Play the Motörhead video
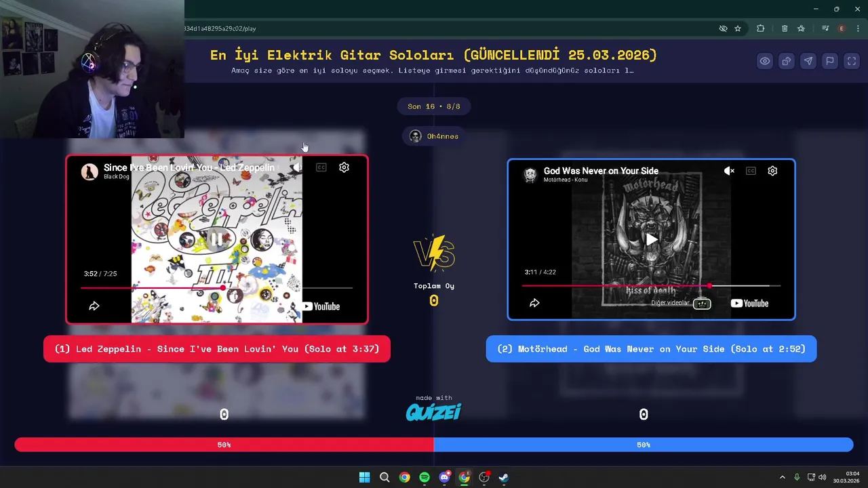Viewport: 868px width, 488px height. 651,239
